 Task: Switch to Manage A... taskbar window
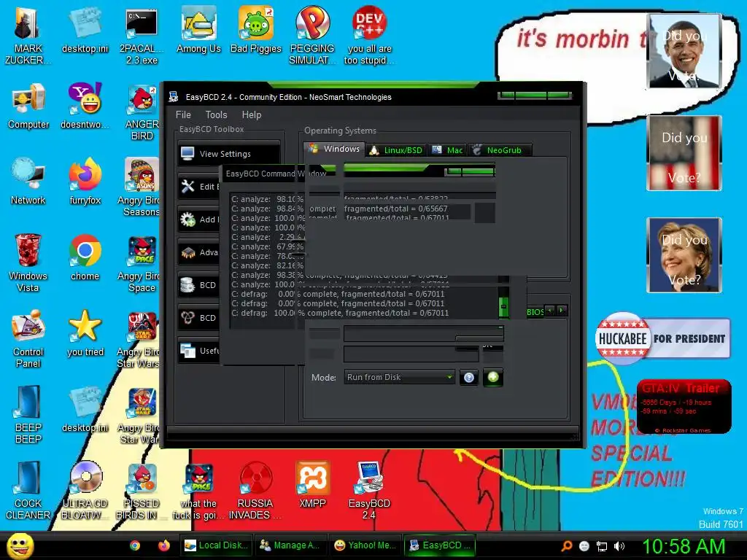tap(290, 545)
